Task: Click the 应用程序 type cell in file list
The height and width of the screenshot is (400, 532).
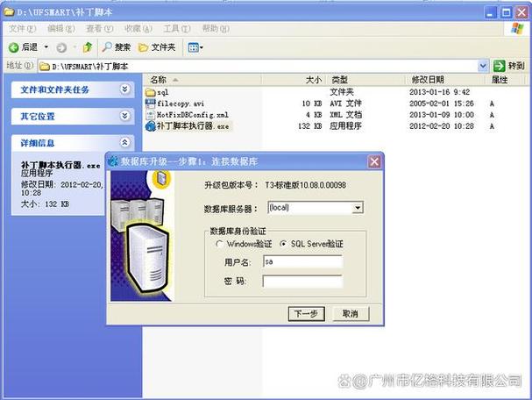Action: coord(345,126)
